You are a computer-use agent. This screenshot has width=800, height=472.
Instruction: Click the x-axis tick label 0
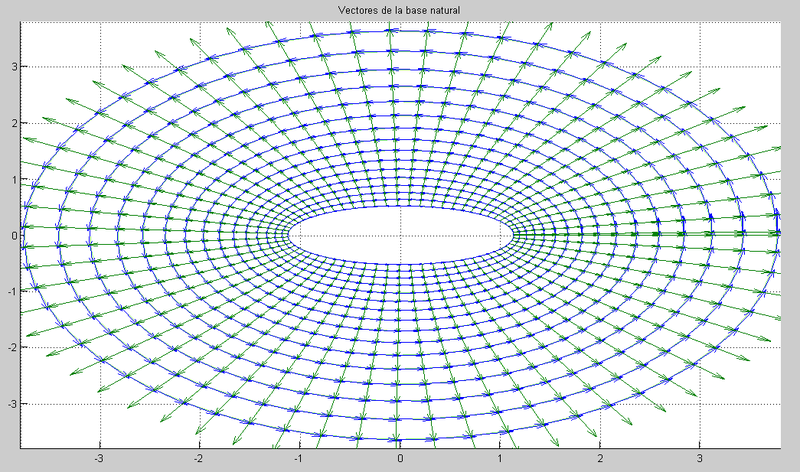tap(400, 458)
